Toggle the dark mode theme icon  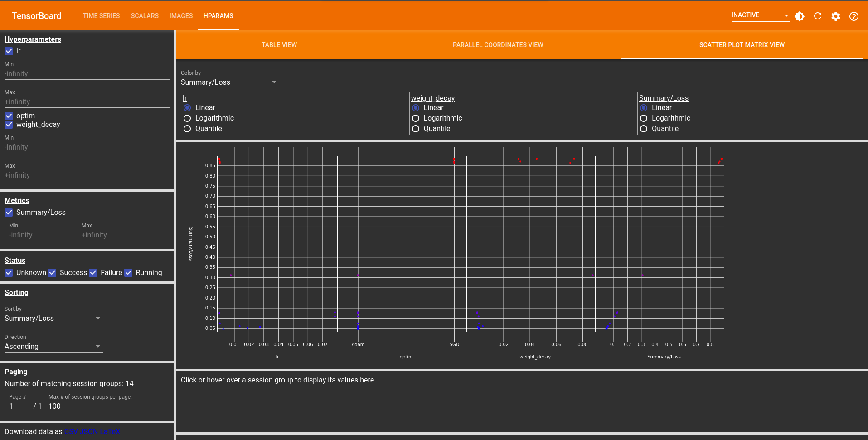(x=800, y=16)
